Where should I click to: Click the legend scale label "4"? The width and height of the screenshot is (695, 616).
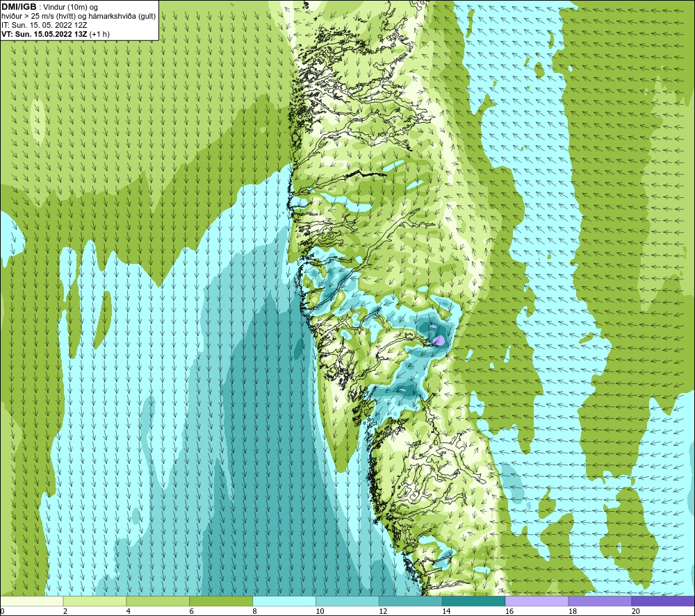128,612
